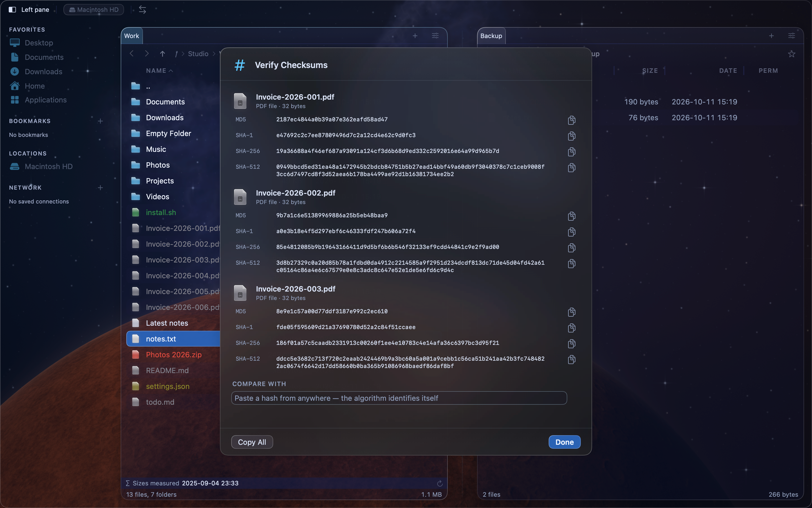Go up one folder level
Screen dimensions: 812x508
pyautogui.click(x=162, y=54)
